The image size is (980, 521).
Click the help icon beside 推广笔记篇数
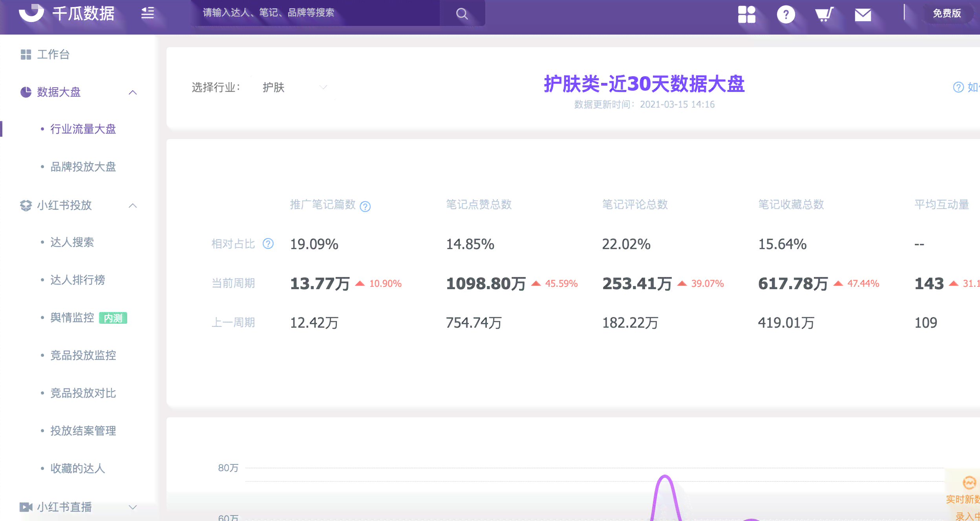[x=365, y=206]
